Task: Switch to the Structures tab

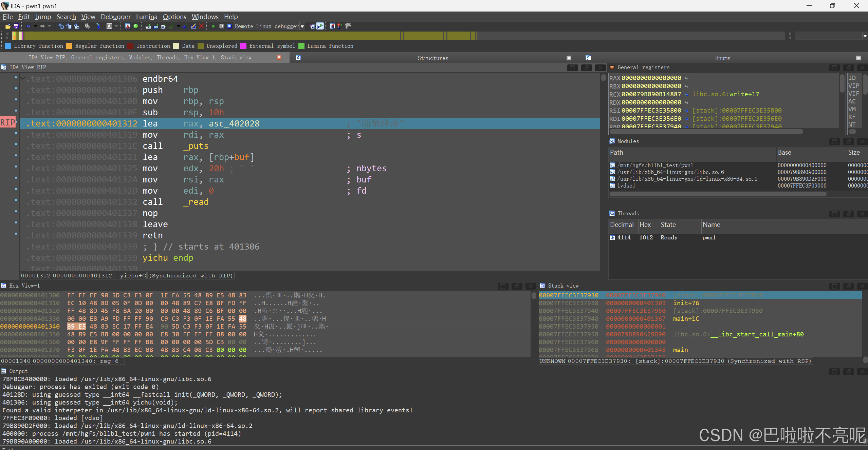Action: click(432, 58)
